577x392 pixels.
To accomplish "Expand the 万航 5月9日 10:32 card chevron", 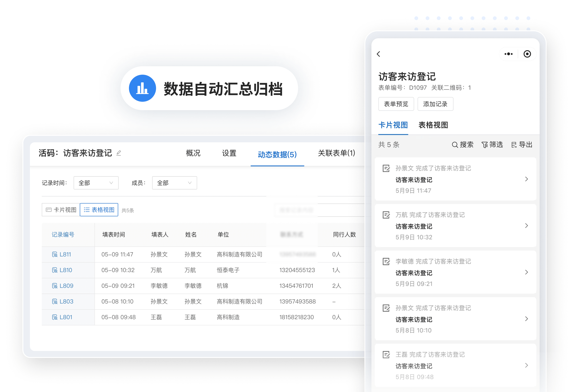I will (526, 226).
